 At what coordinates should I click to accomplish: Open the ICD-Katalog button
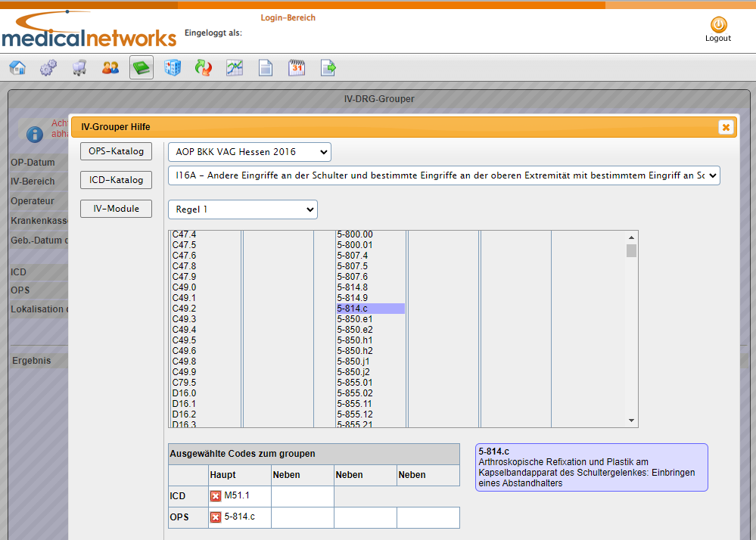point(117,180)
